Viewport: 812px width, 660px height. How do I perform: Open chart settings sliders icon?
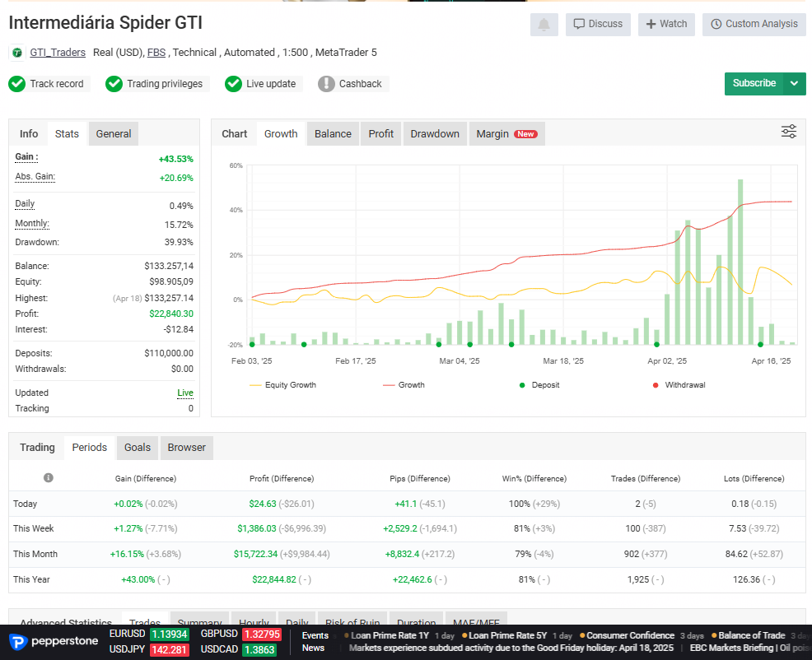click(789, 132)
